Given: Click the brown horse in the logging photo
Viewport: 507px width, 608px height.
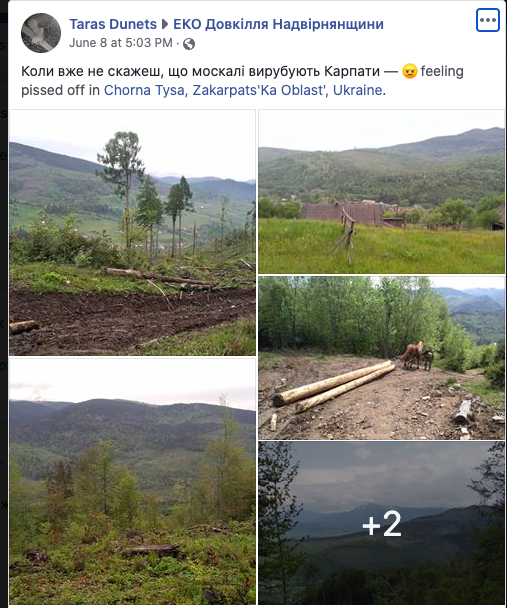Looking at the screenshot, I should click(x=412, y=355).
